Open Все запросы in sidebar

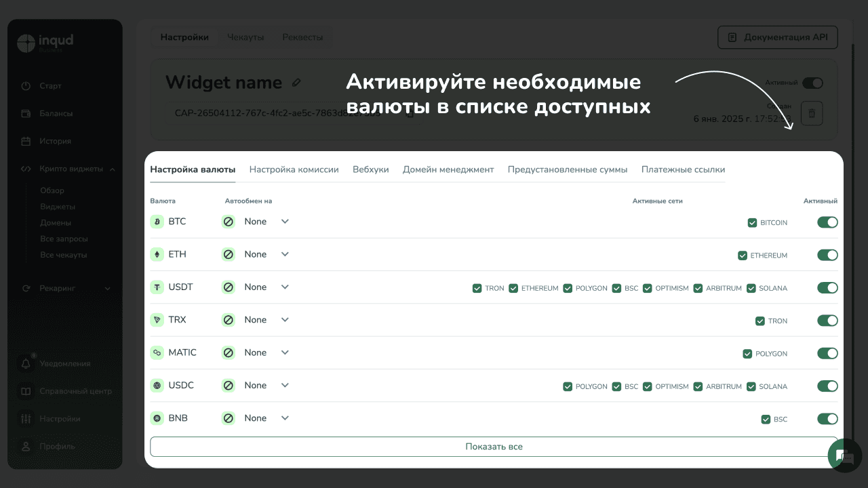click(x=64, y=239)
